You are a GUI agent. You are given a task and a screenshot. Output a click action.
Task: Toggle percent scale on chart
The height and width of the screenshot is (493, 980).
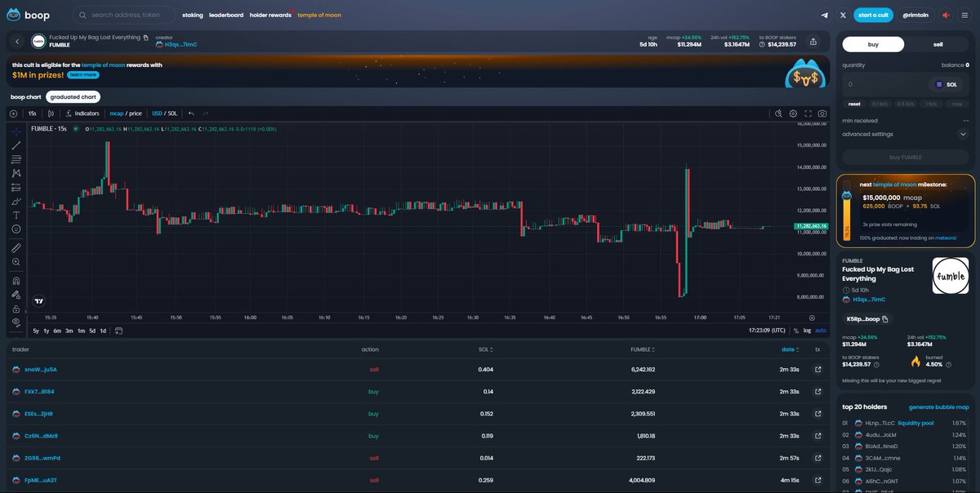796,331
